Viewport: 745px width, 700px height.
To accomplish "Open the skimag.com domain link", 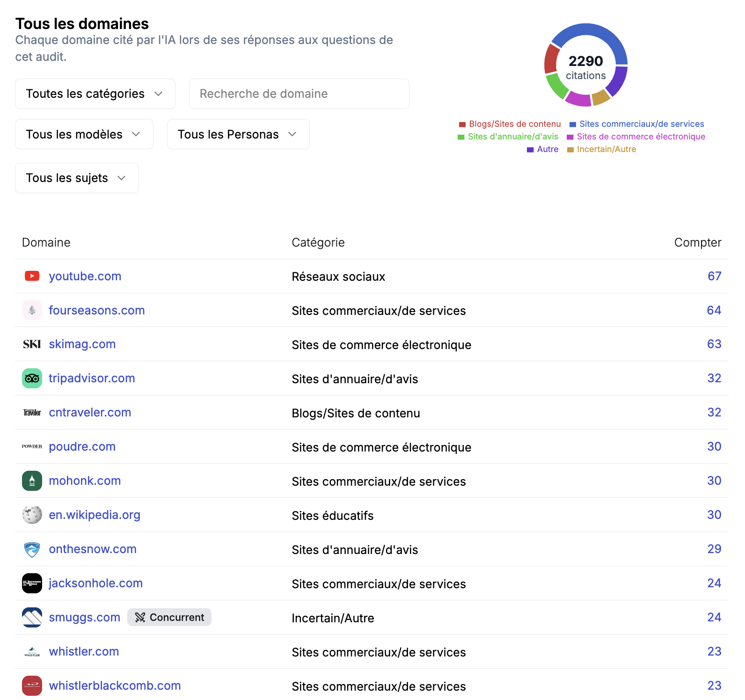I will 82,344.
